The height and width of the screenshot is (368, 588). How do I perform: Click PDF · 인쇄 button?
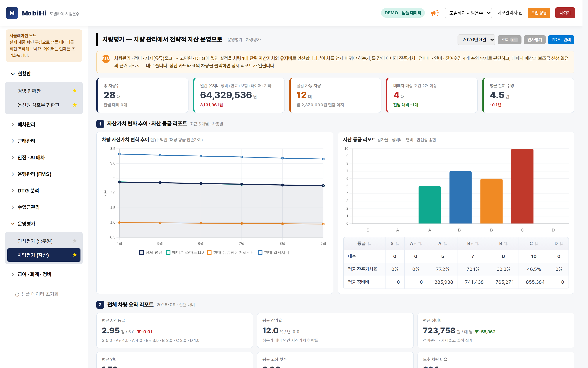(561, 40)
